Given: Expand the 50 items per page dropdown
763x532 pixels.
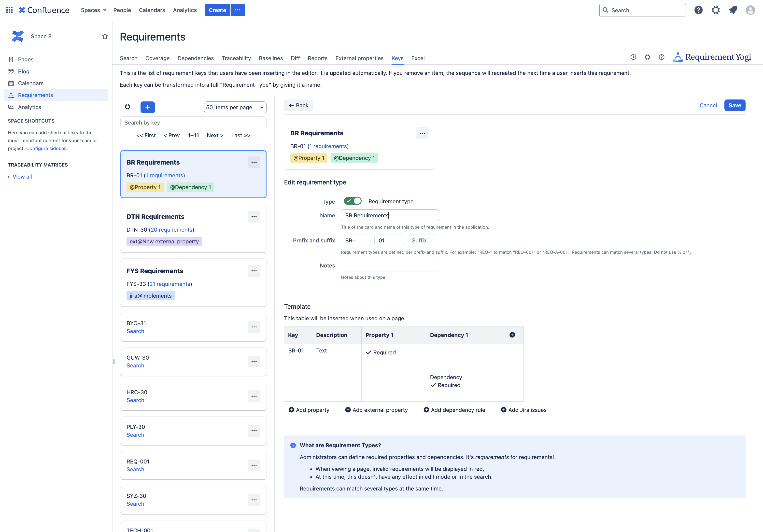Looking at the screenshot, I should 235,107.
